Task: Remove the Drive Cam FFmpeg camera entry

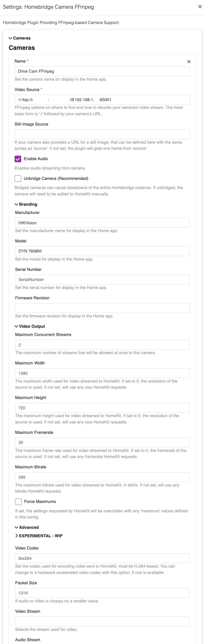Action: coord(189,62)
